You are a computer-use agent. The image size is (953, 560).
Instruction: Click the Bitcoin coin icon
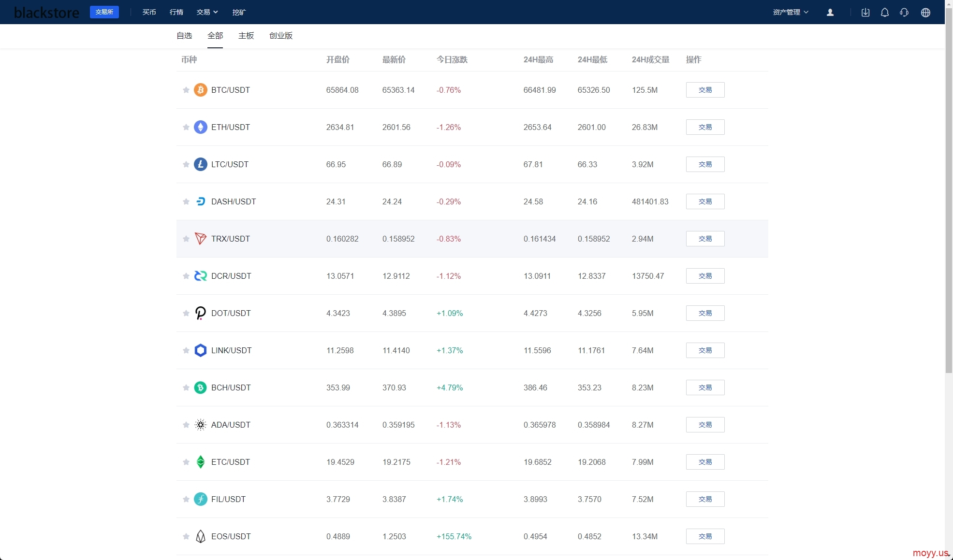click(x=201, y=90)
